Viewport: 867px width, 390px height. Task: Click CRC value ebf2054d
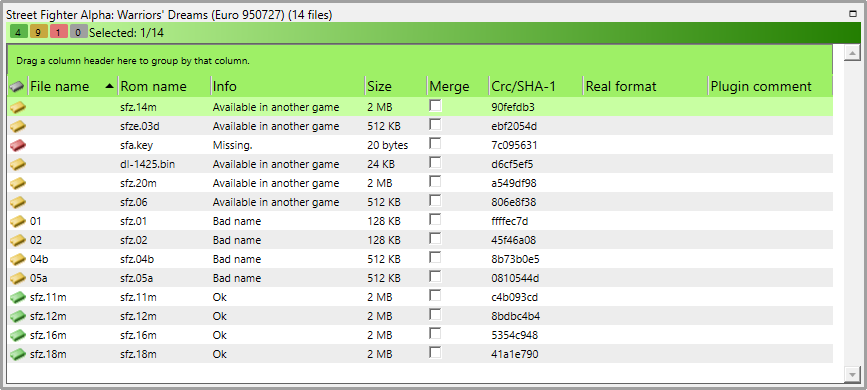[x=514, y=126]
